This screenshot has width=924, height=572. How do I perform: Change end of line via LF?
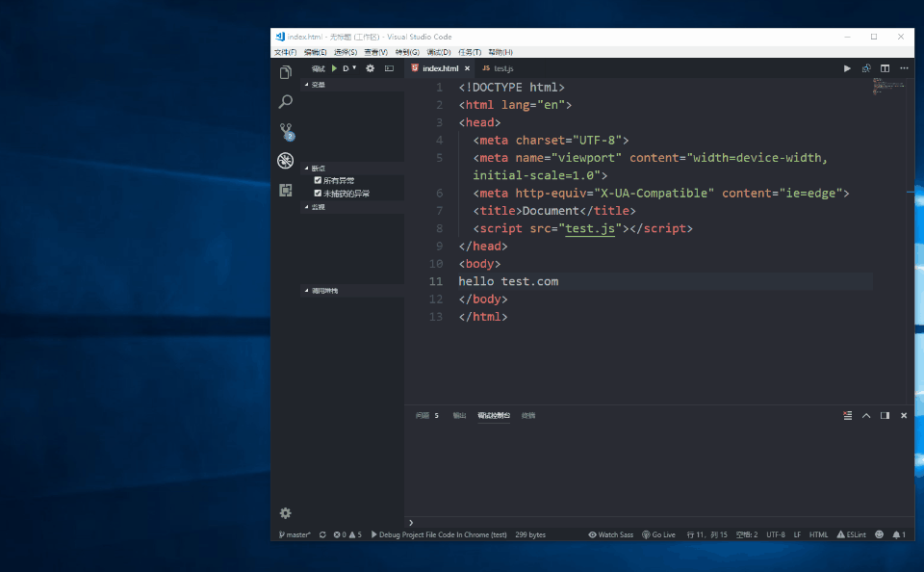(x=797, y=534)
